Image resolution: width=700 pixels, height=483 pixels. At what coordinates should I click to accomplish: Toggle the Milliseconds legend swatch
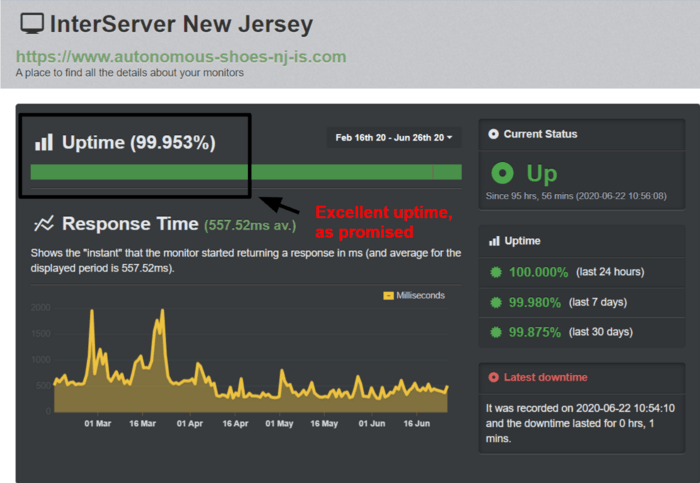pos(388,296)
